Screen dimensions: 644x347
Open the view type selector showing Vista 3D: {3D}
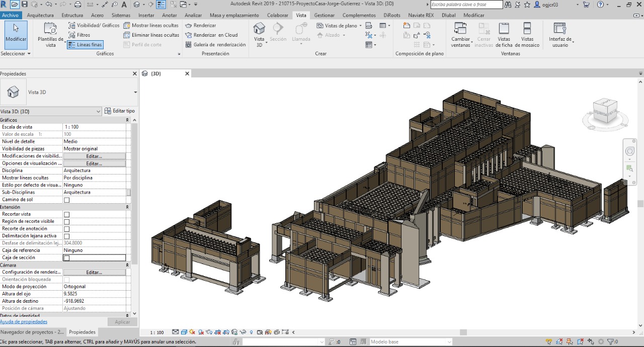click(50, 111)
